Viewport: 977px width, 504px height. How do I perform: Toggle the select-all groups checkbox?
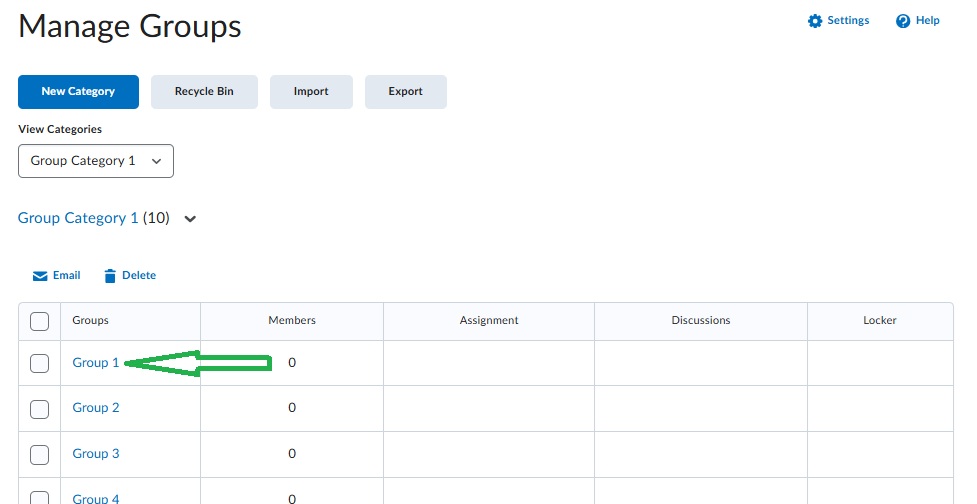point(39,321)
